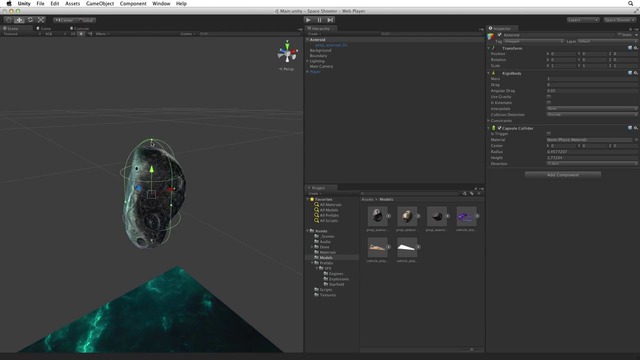Toggle the Static checkbox
The image size is (640, 360).
coord(620,35)
